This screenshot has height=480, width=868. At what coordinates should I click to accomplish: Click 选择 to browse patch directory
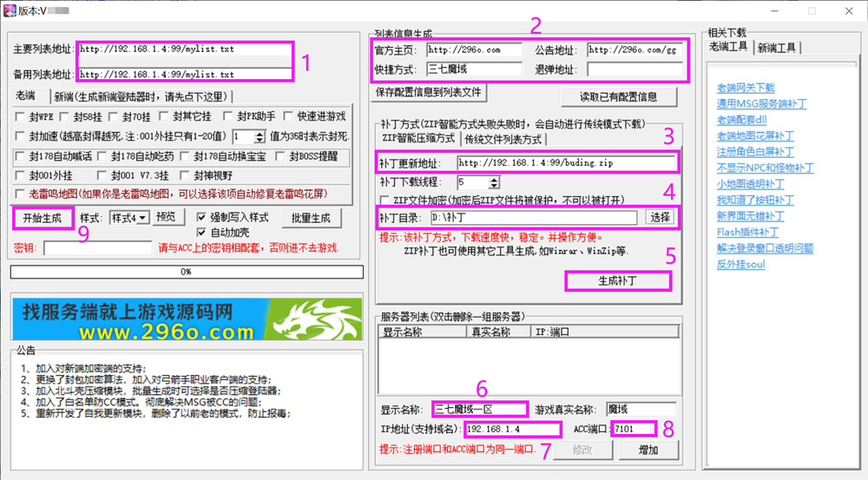660,217
